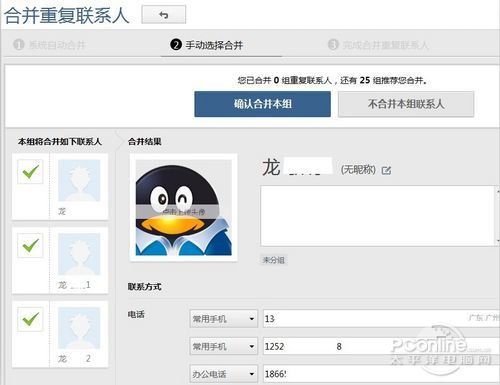This screenshot has width=500, height=385.
Task: Click the QQ penguin avatar image
Action: [183, 207]
